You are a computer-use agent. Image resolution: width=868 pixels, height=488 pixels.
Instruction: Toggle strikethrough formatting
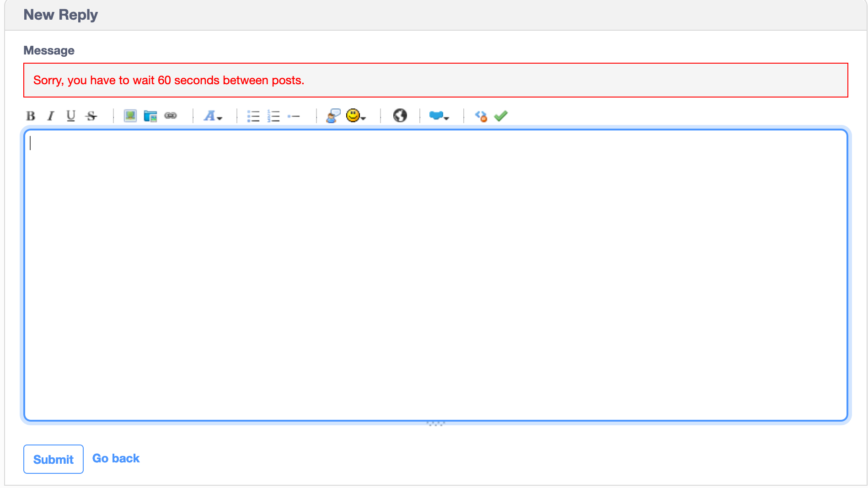[x=91, y=116]
